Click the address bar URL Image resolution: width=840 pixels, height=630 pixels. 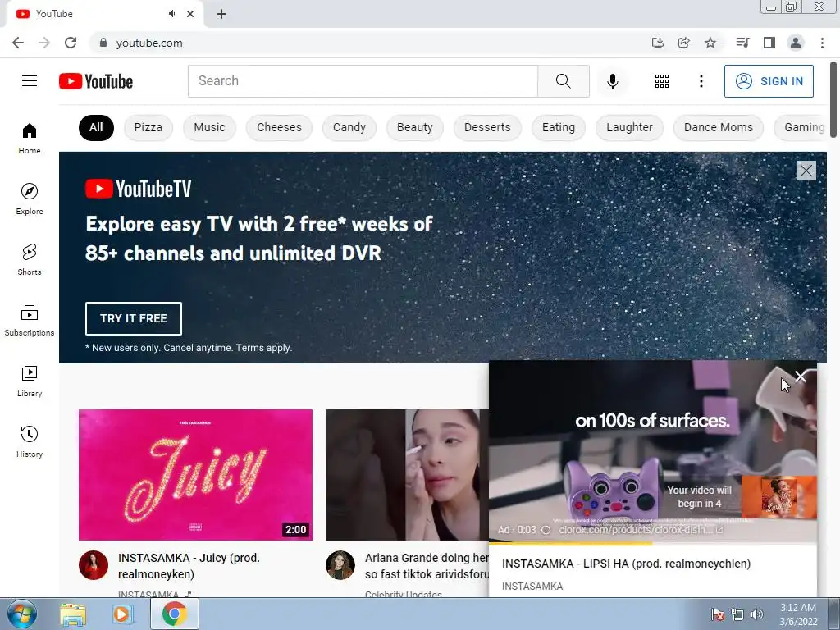click(x=149, y=43)
